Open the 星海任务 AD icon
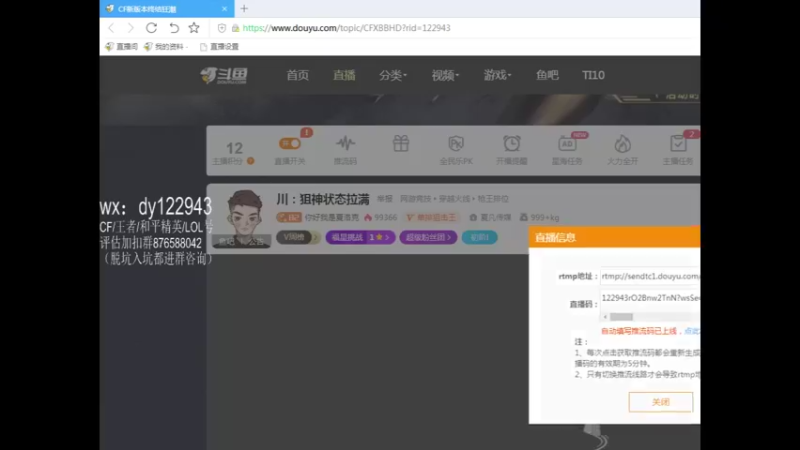The height and width of the screenshot is (450, 800). click(567, 143)
